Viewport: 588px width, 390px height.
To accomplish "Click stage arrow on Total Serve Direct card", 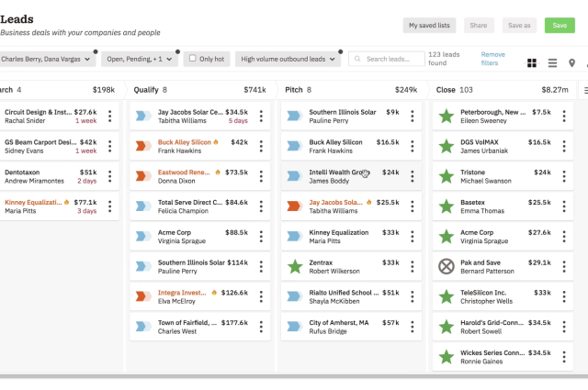I will coord(143,206).
